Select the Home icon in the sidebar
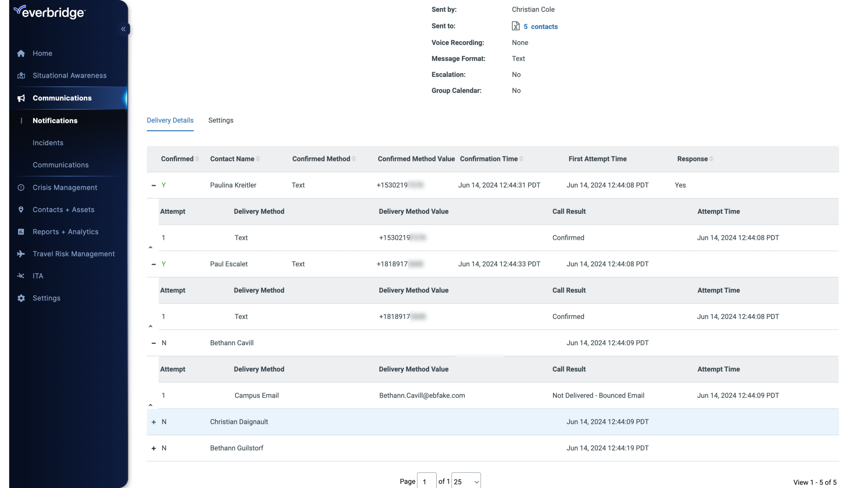Screen dimensions: 868x488 (x=21, y=53)
